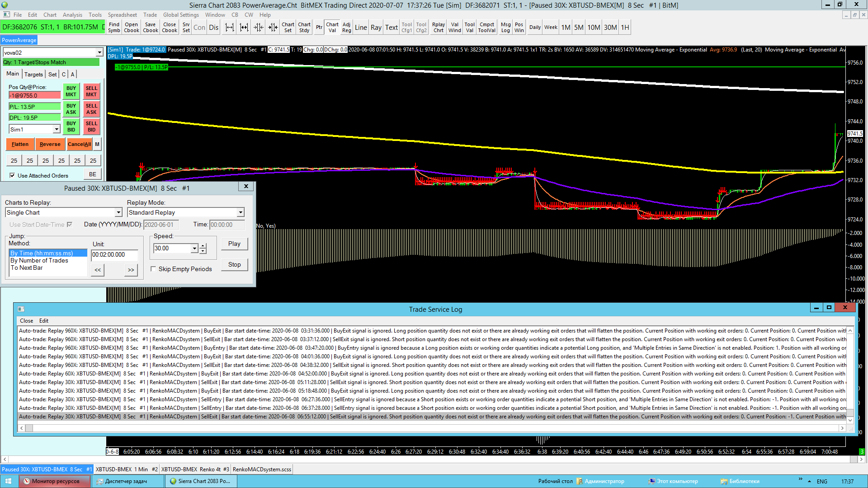
Task: Click the compress bar spacing icon
Action: pos(258,28)
